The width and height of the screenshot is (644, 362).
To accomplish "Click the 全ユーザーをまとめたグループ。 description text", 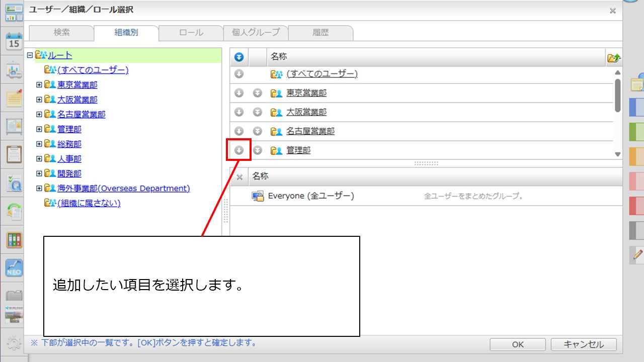I will coord(474,196).
